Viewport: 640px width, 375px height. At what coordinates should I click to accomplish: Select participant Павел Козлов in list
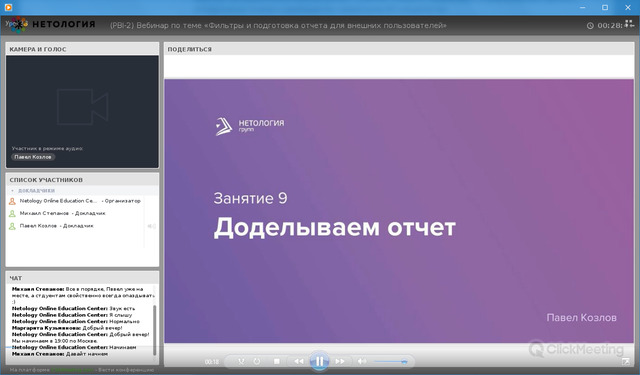coord(57,226)
